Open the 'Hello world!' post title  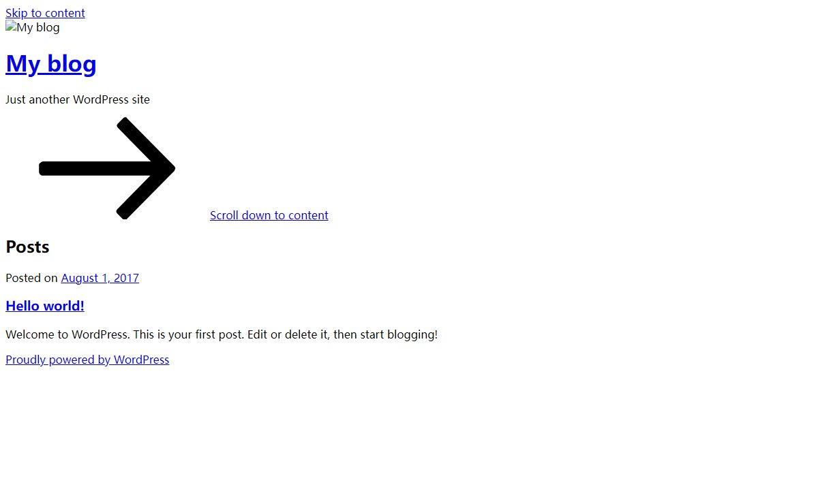click(45, 306)
